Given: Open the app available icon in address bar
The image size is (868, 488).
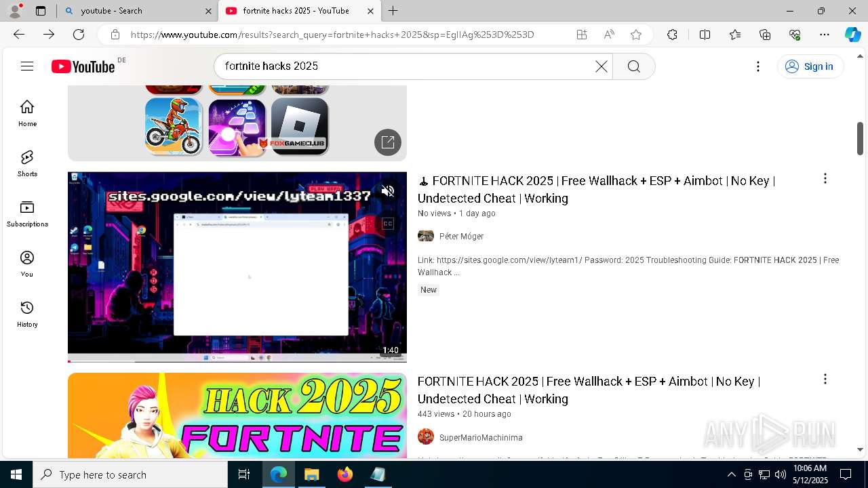Looking at the screenshot, I should click(x=582, y=35).
